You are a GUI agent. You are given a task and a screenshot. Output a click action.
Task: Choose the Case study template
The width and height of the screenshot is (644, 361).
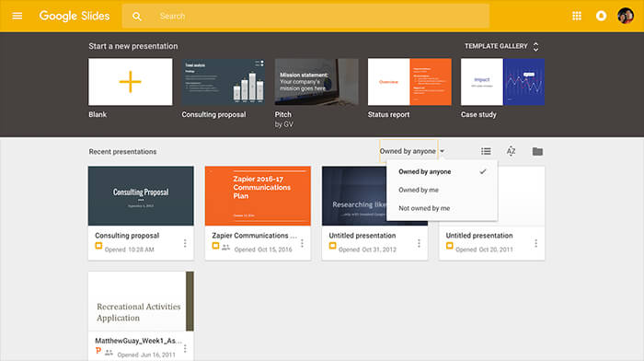pos(502,82)
